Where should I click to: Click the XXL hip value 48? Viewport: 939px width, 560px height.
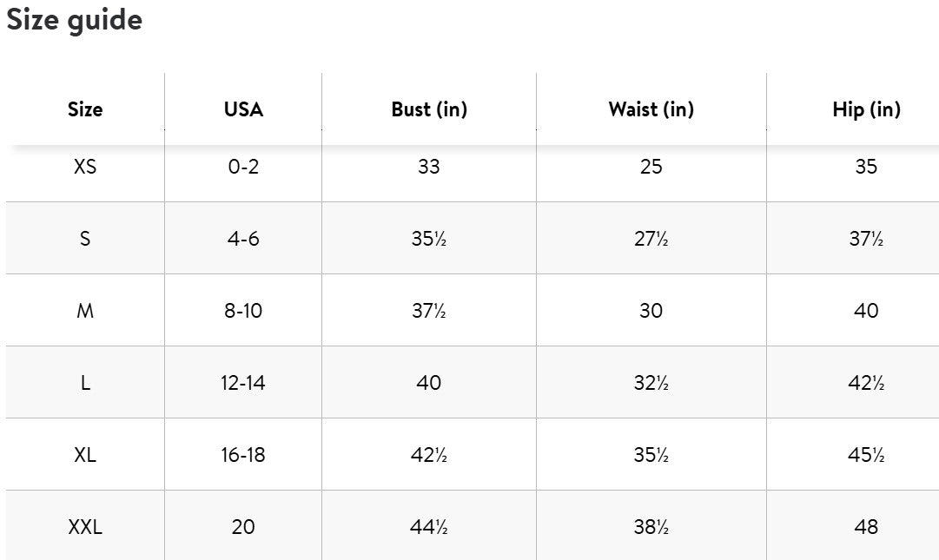click(866, 527)
